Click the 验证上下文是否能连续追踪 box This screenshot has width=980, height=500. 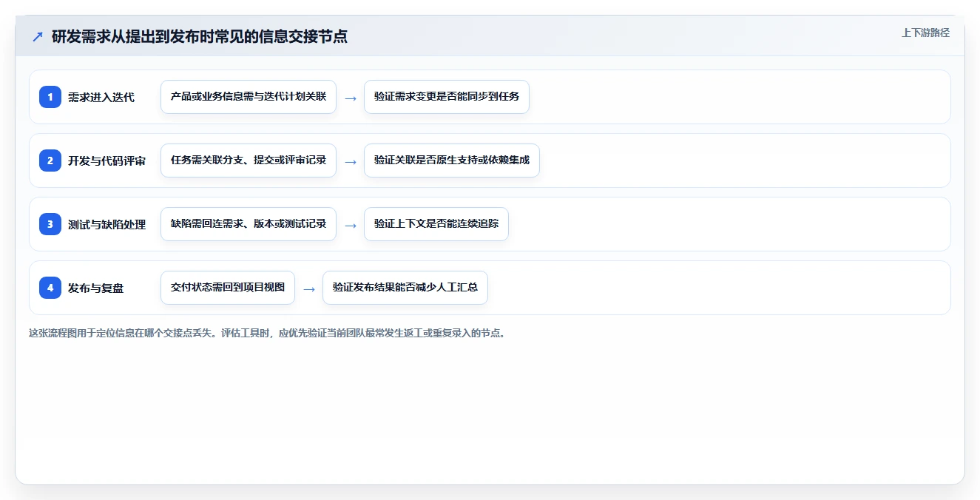click(x=436, y=224)
